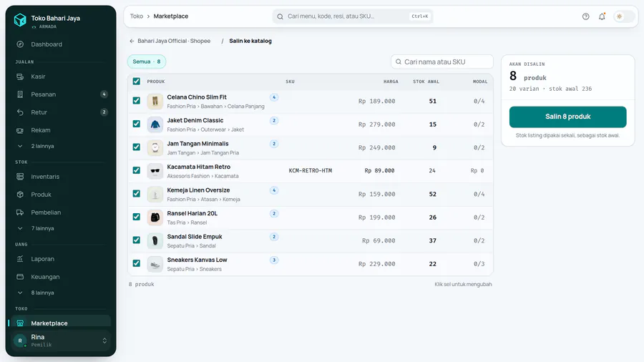
Task: Expand 2 variants badge of Jaket Denim
Action: [274, 121]
